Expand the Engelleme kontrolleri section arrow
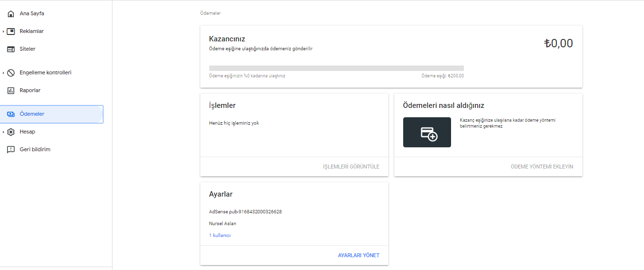This screenshot has height=270, width=644. [x=3, y=73]
